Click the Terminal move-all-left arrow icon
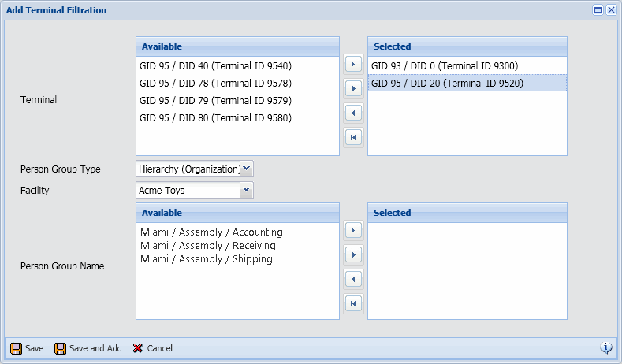The height and width of the screenshot is (364, 622). tap(353, 137)
